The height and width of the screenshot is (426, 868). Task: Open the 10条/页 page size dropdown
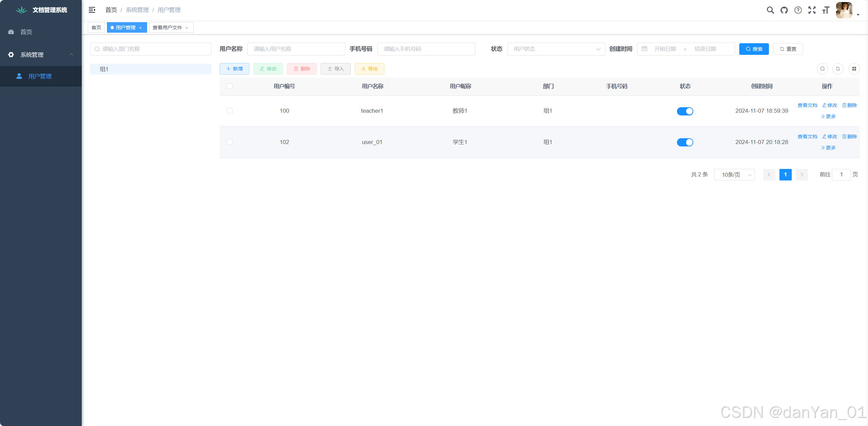pyautogui.click(x=734, y=175)
